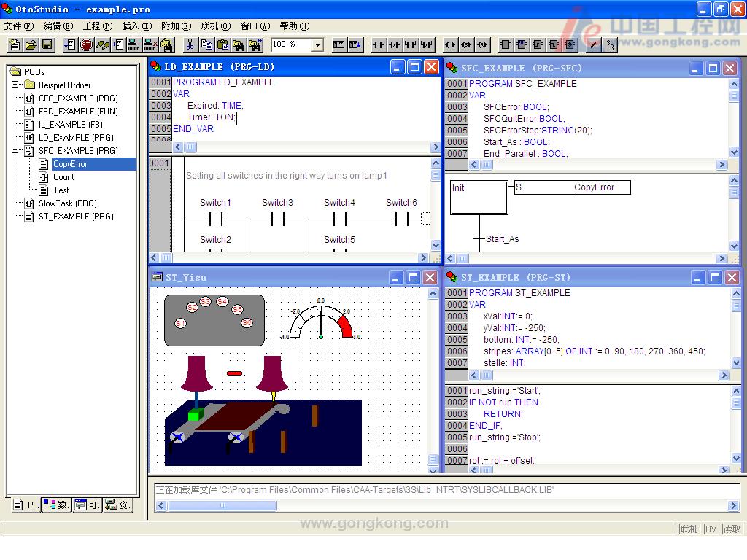Click the red segment of the gauge
This screenshot has height=560, width=747.
[x=345, y=325]
